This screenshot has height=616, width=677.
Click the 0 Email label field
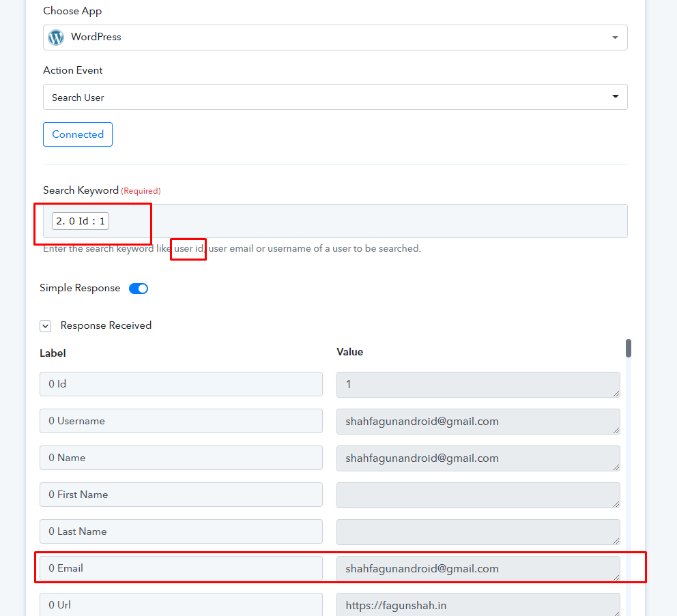tap(181, 568)
